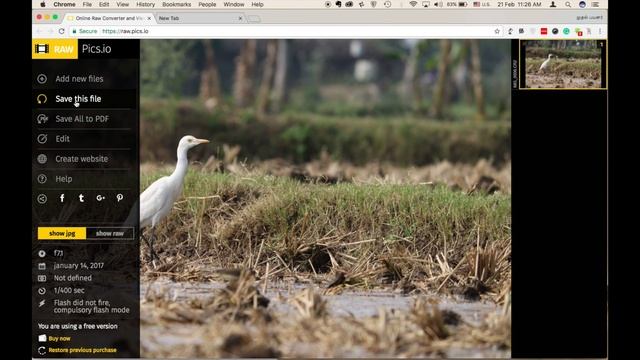This screenshot has width=640, height=360.
Task: Click the Secure lock indicator
Action: click(85, 31)
